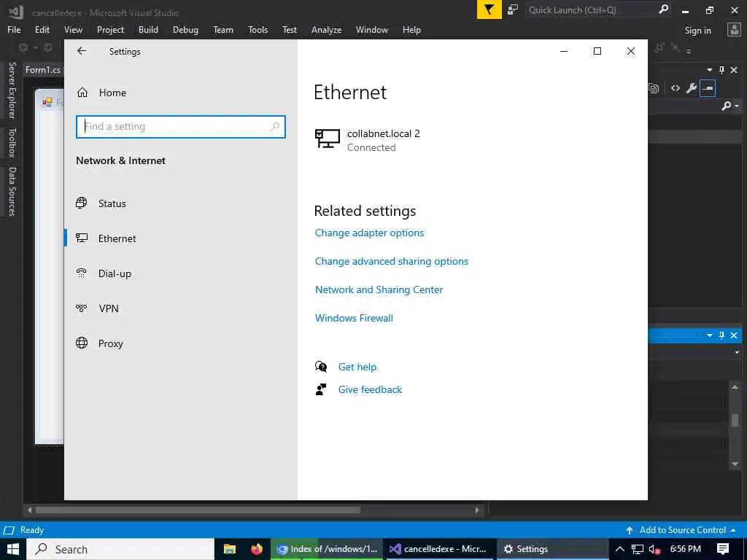Open the Action Center notification icon
The width and height of the screenshot is (747, 560).
click(723, 549)
